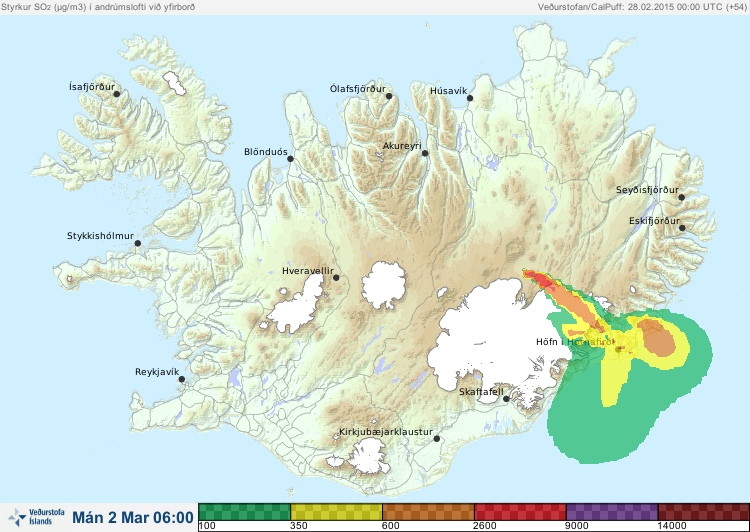Click the Hofsjökull glacier near Hveravellir
Screen dimensions: 750x532
coord(384,285)
